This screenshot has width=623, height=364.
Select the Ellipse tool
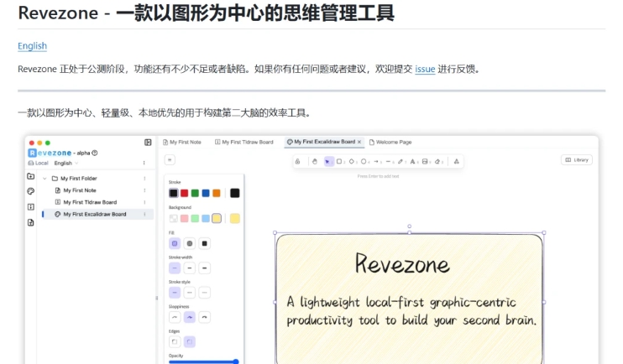(364, 162)
